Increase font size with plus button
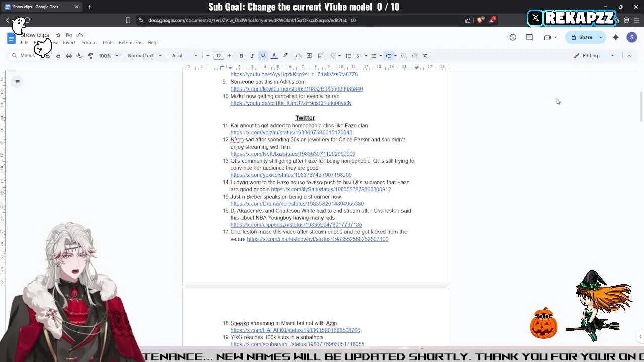 click(229, 56)
